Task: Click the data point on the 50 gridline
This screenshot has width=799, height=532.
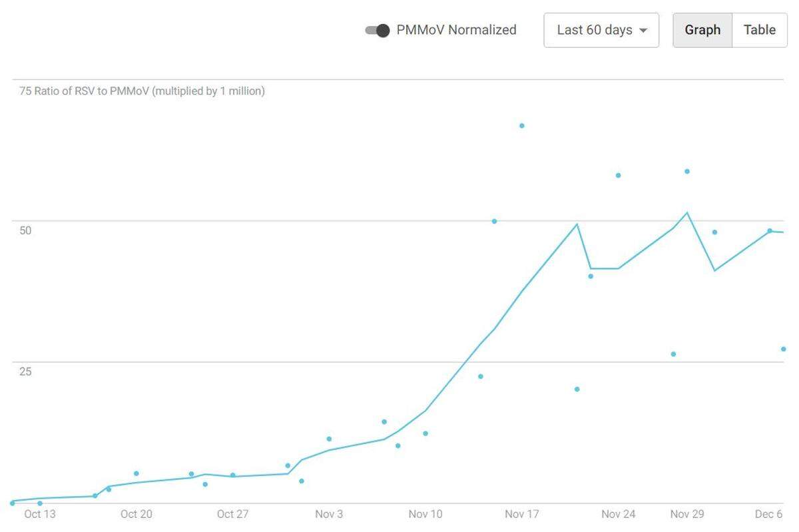Action: click(x=494, y=221)
